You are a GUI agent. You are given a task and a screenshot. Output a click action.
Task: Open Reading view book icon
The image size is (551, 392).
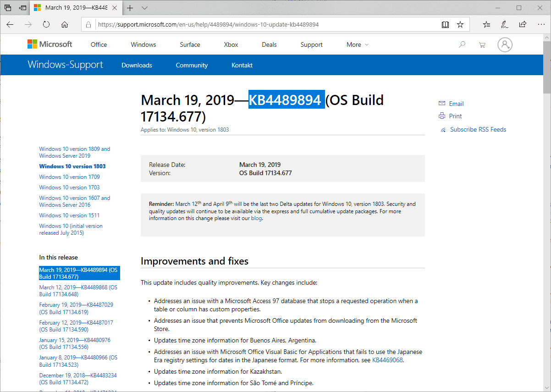445,25
